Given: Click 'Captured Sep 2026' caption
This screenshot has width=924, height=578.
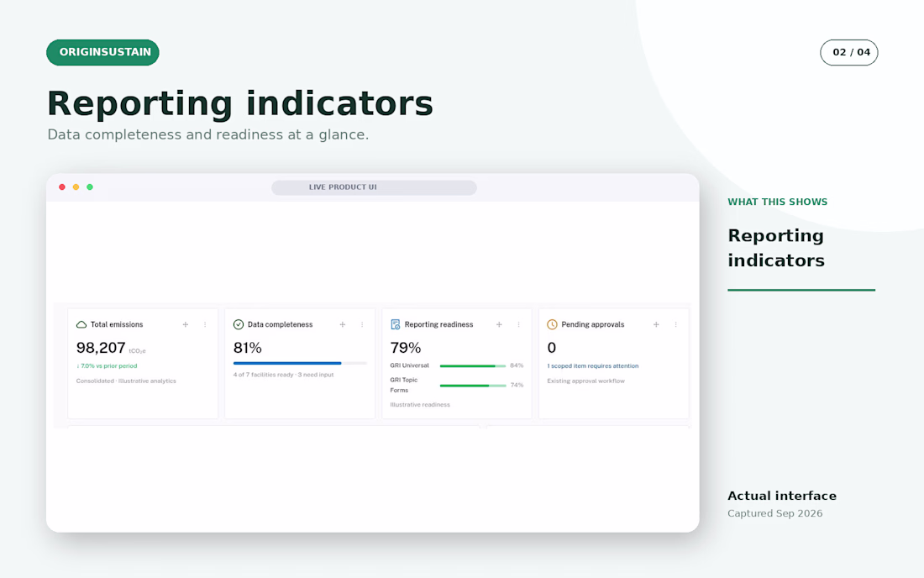Looking at the screenshot, I should 775,513.
